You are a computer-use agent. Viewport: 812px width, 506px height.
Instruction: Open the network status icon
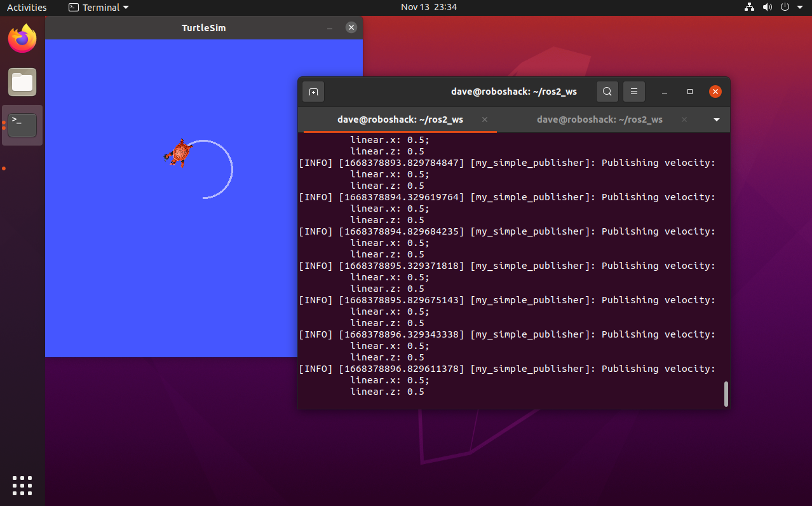(x=749, y=8)
